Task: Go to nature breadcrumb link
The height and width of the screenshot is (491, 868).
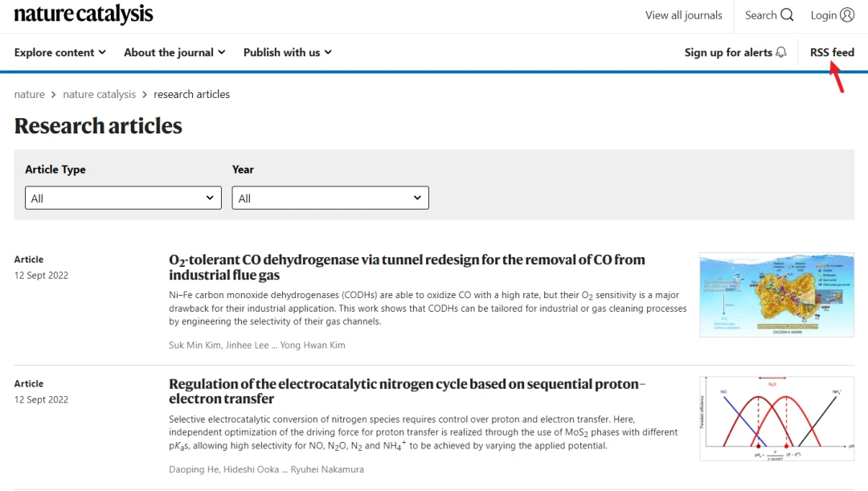Action: pos(30,94)
